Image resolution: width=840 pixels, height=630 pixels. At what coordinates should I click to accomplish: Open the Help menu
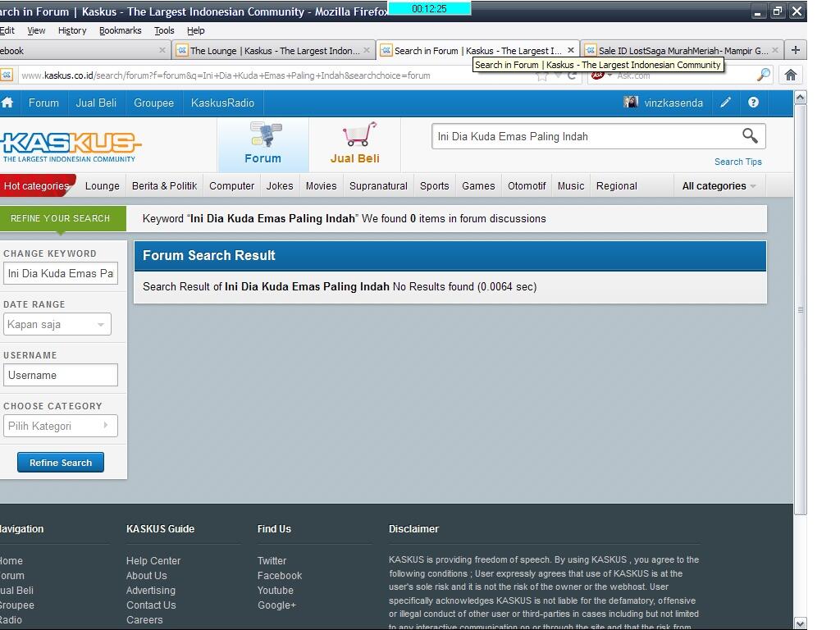196,30
